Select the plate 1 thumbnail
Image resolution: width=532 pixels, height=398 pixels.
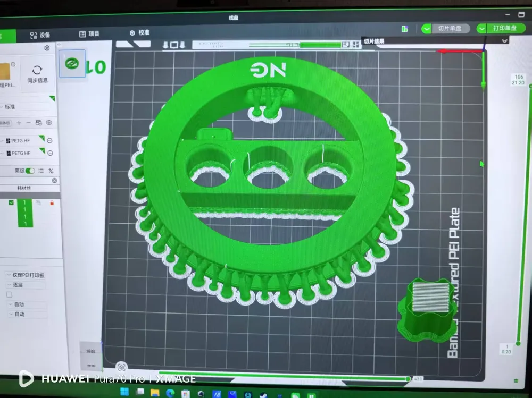point(72,63)
